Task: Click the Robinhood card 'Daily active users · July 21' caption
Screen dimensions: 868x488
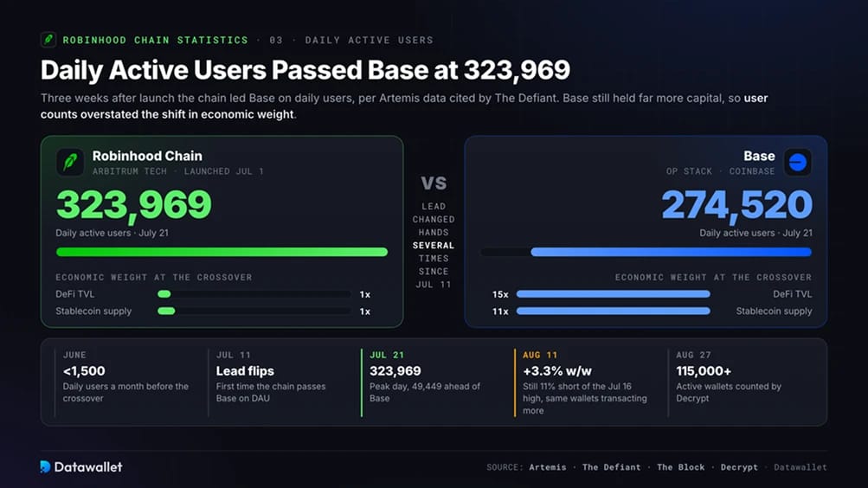Action: [112, 233]
